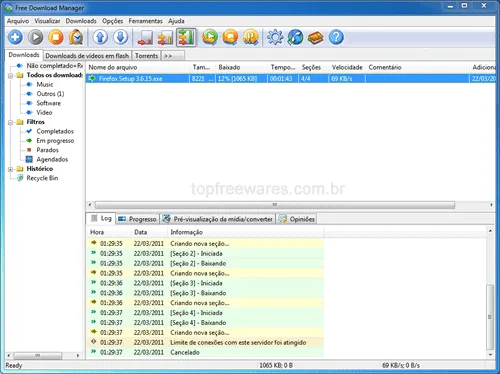500x374 pixels.
Task: Select the [Seção 2] - Baixando log entry
Action: [x=205, y=263]
